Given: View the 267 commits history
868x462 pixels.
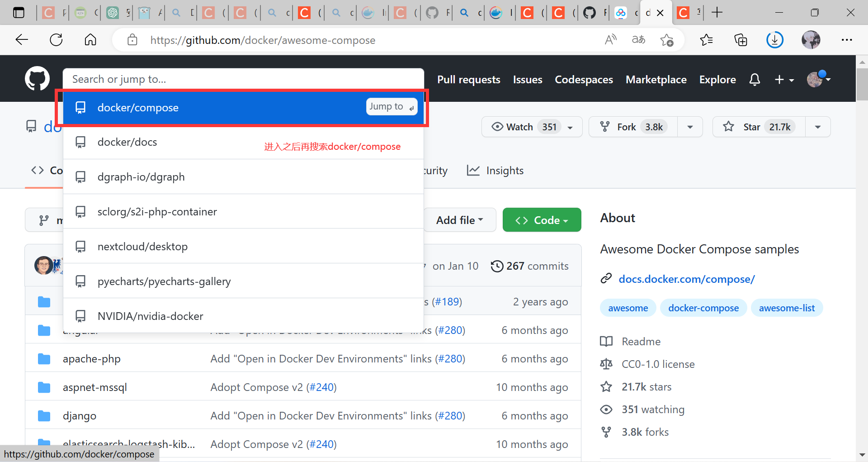Looking at the screenshot, I should (x=529, y=266).
